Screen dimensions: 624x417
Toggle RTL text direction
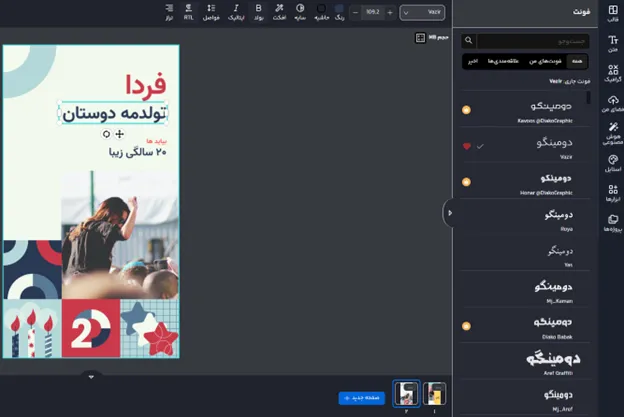(188, 11)
